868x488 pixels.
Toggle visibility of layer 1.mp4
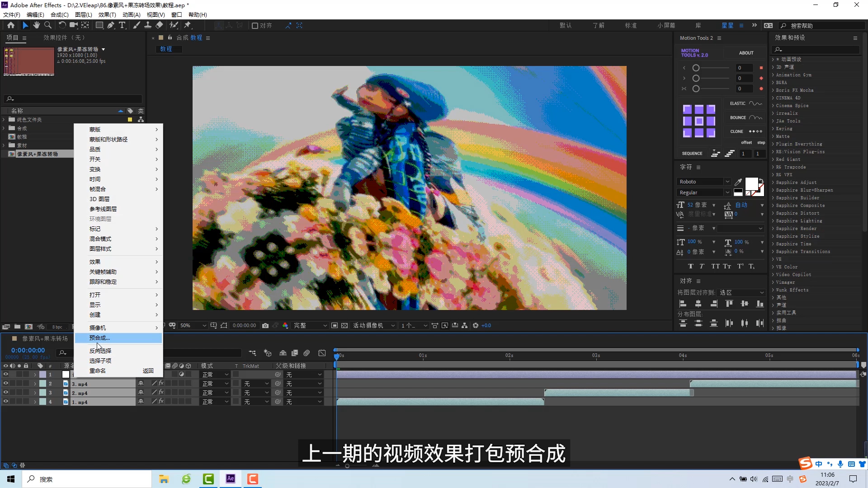[x=5, y=402]
